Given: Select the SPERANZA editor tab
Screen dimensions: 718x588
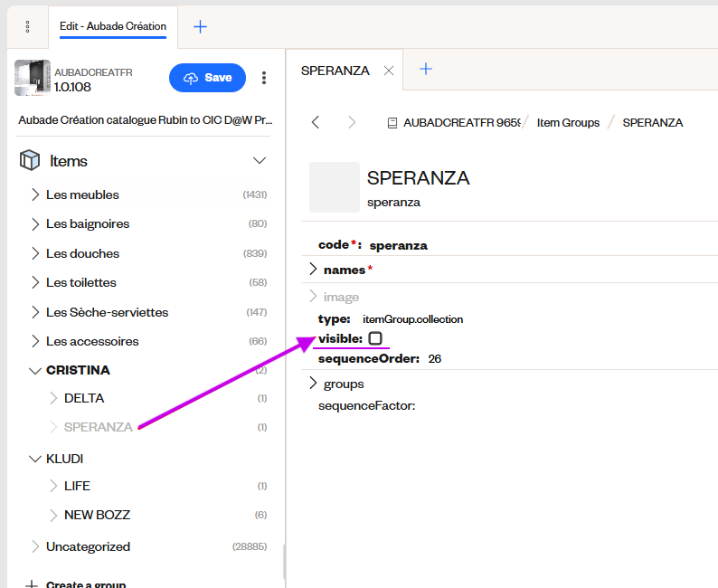Looking at the screenshot, I should point(335,71).
